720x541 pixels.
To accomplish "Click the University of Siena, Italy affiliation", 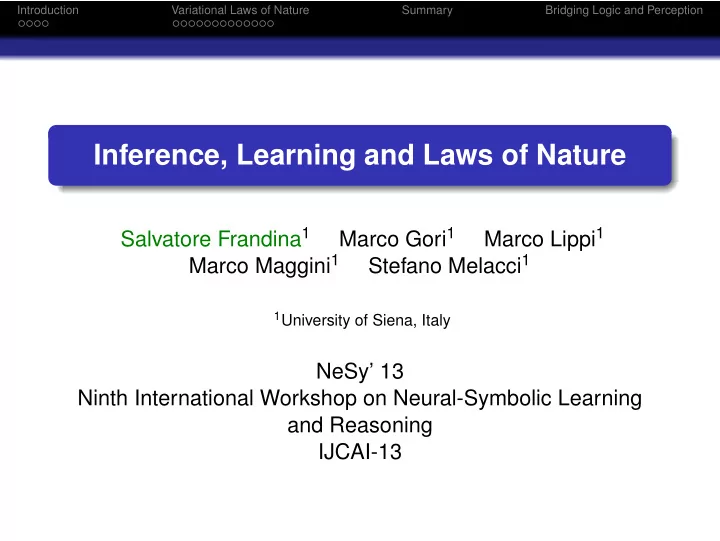I will tap(366, 320).
